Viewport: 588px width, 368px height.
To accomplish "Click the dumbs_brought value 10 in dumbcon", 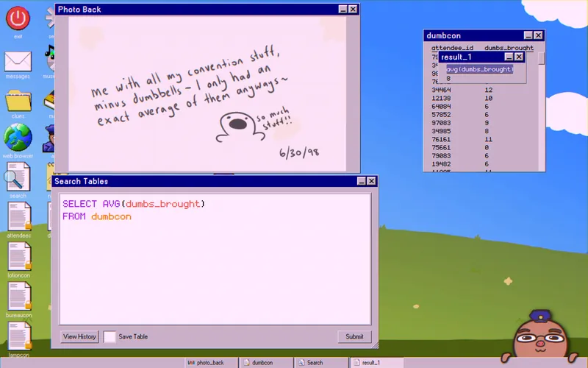I will pos(488,99).
